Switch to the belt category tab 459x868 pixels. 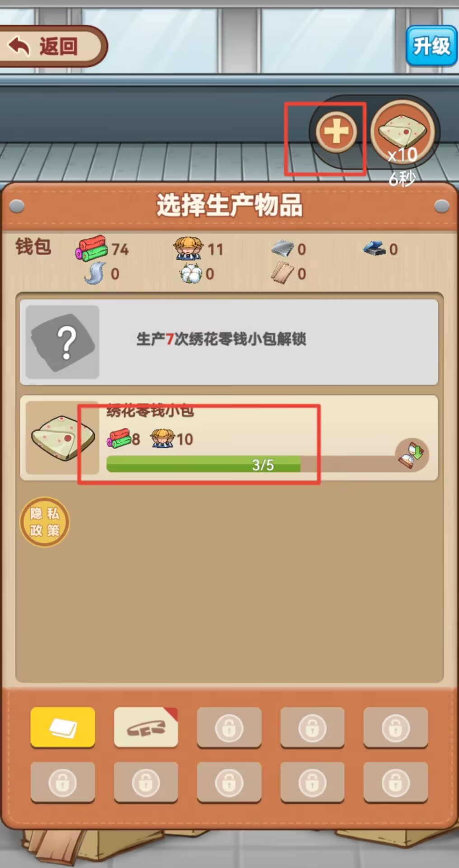click(x=146, y=728)
